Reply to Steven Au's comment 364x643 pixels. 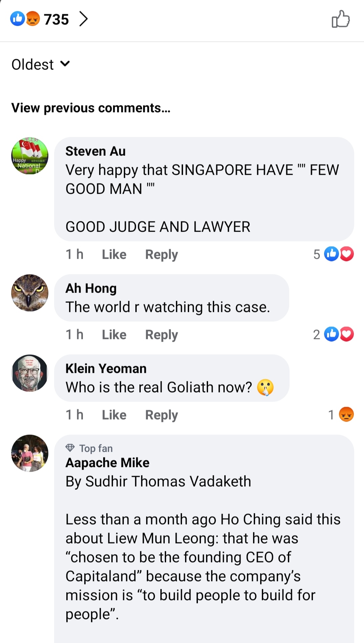(x=161, y=254)
